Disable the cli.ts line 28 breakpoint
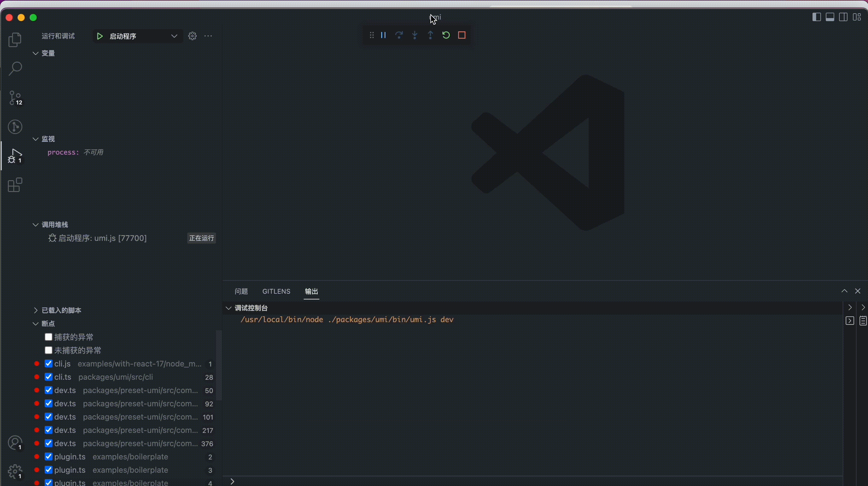The image size is (868, 486). tap(49, 377)
